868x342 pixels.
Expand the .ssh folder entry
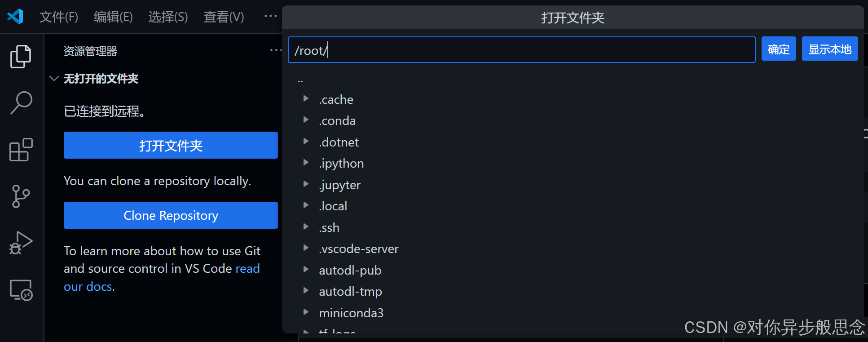(x=306, y=227)
